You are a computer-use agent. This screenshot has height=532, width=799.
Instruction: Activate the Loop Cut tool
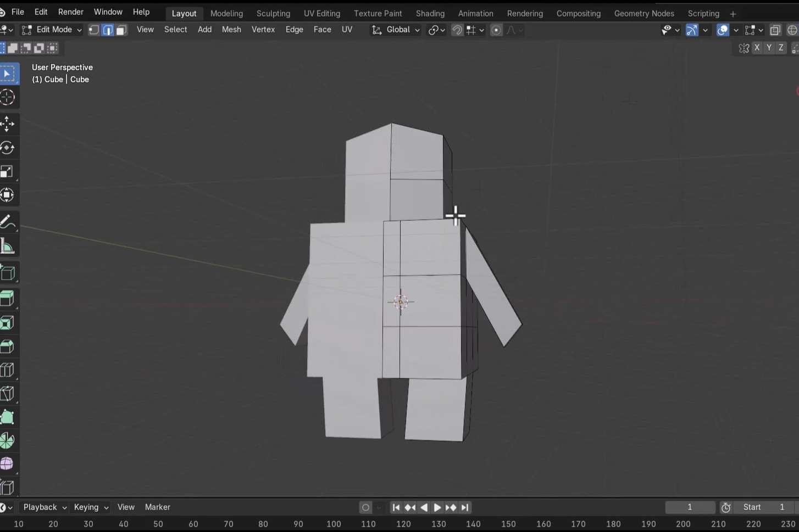[x=8, y=370]
